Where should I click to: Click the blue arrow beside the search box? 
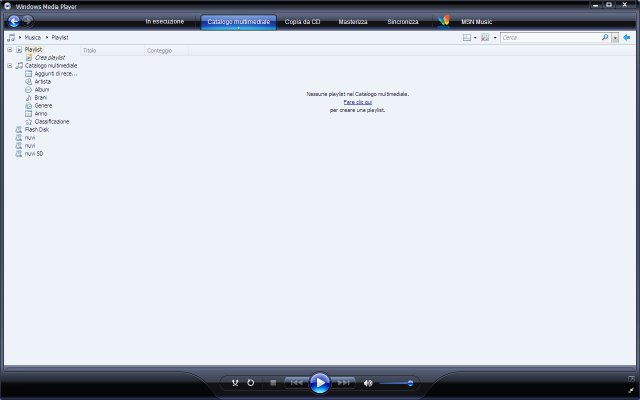tap(627, 37)
